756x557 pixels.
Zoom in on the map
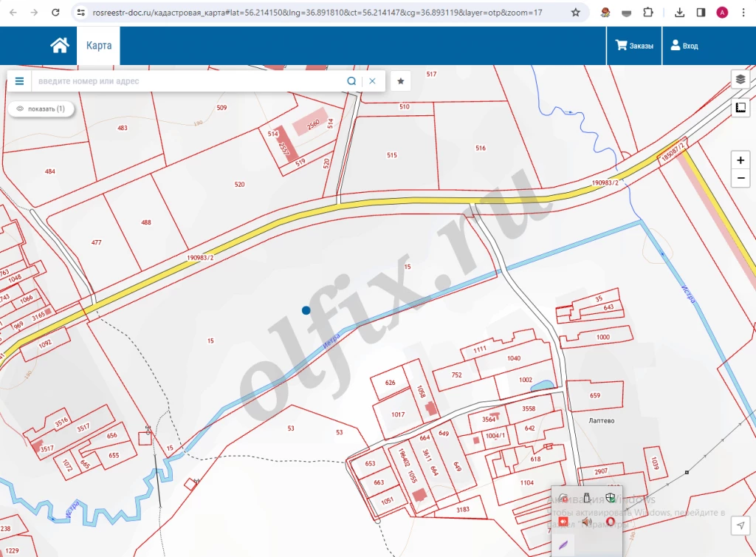point(740,160)
